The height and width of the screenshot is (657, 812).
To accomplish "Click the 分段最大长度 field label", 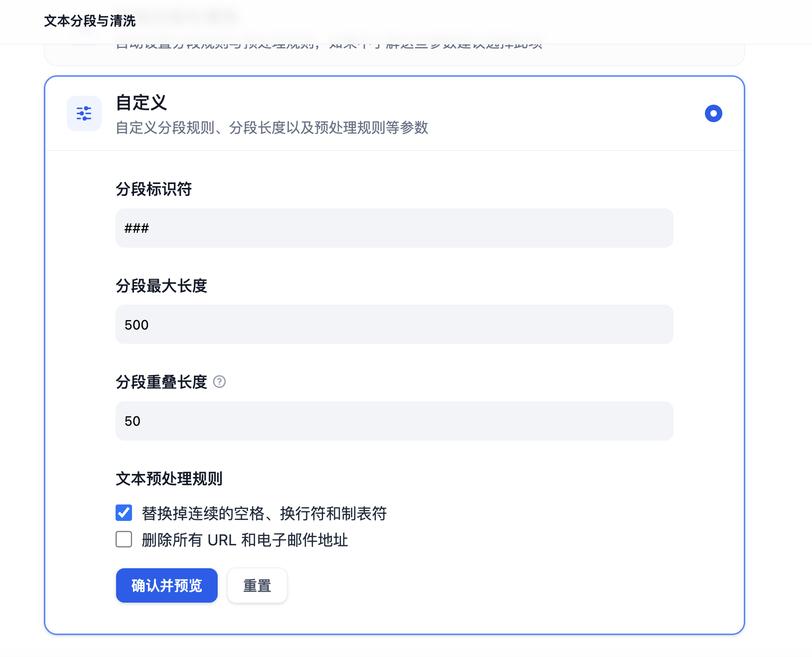I will click(161, 286).
